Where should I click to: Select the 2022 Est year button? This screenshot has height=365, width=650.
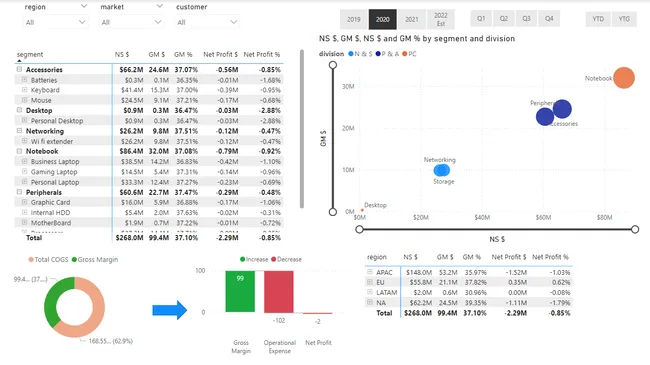point(441,19)
